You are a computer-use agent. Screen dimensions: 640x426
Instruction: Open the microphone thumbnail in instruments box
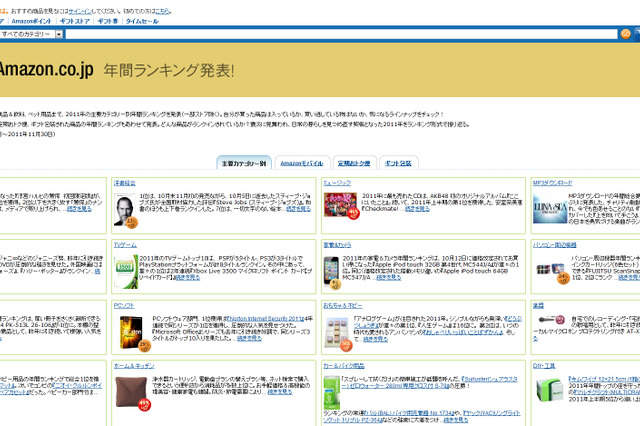click(x=551, y=320)
